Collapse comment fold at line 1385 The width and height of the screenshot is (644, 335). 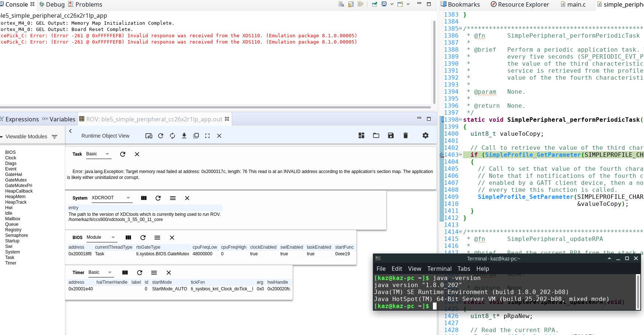tap(460, 28)
